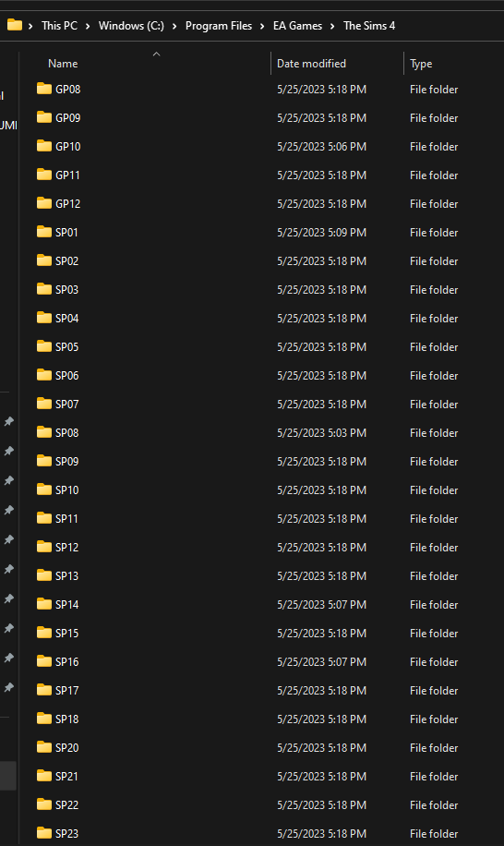Select the SP20 folder row by name

pos(66,747)
